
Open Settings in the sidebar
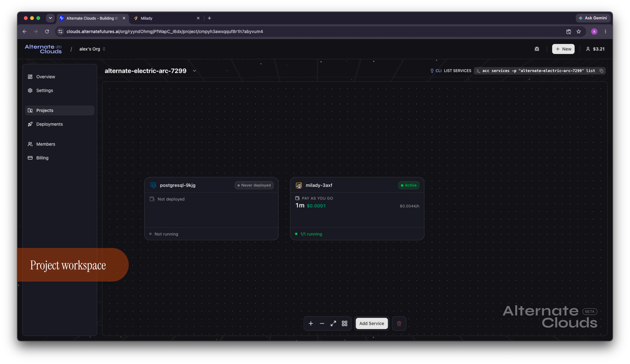click(59, 90)
